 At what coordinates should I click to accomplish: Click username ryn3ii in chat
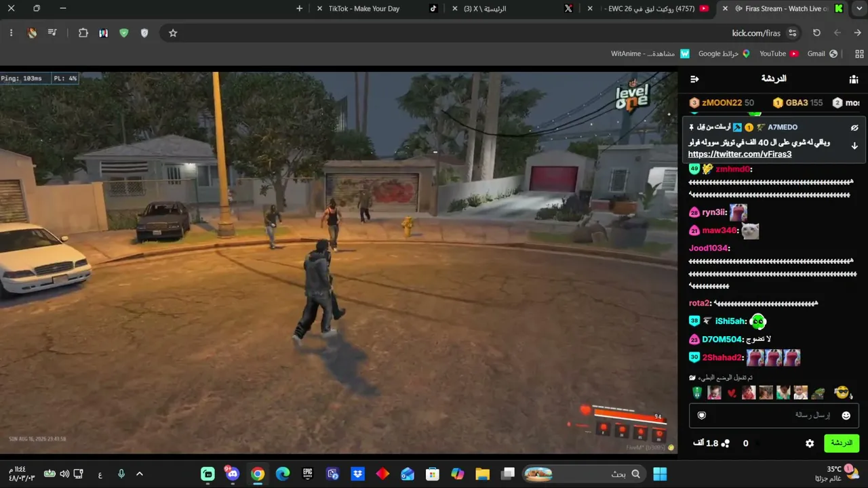point(714,213)
